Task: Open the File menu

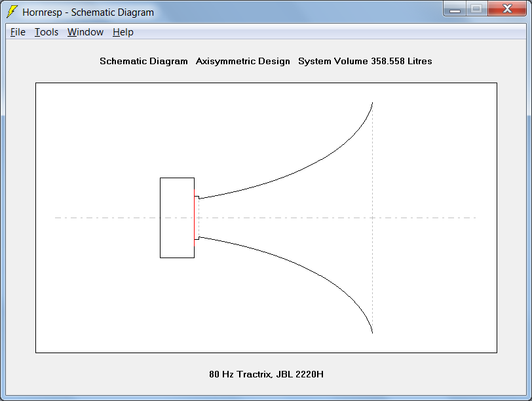Action: pyautogui.click(x=18, y=32)
